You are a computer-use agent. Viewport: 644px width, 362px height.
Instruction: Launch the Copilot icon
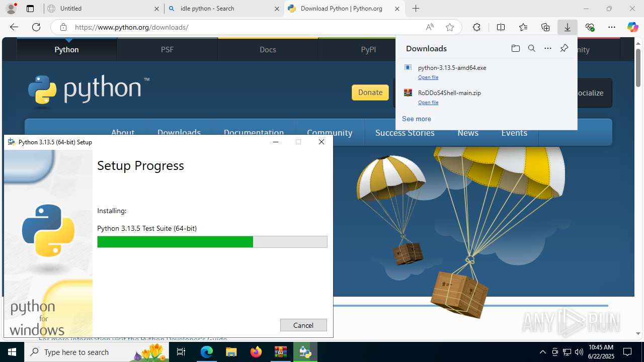click(632, 27)
